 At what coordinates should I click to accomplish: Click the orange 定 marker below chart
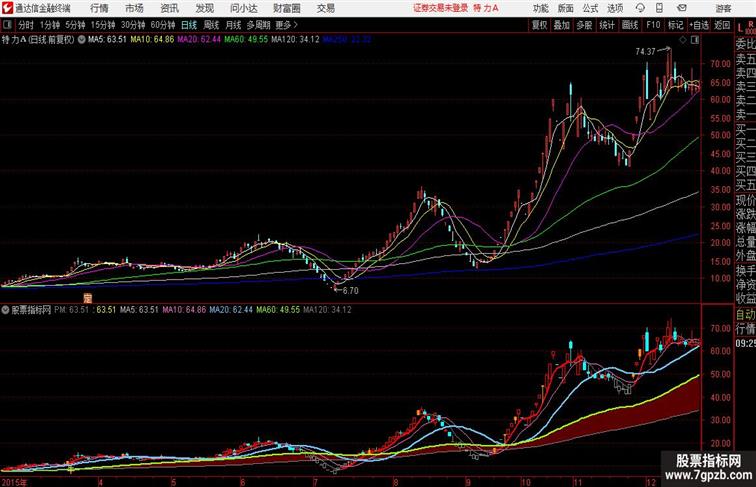[87, 298]
